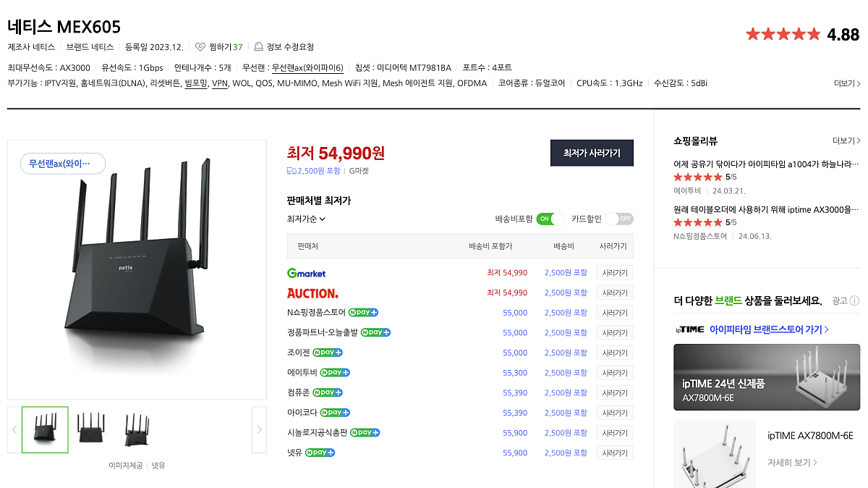
Task: Click the Npay badge beside 에이투비
Action: (335, 372)
